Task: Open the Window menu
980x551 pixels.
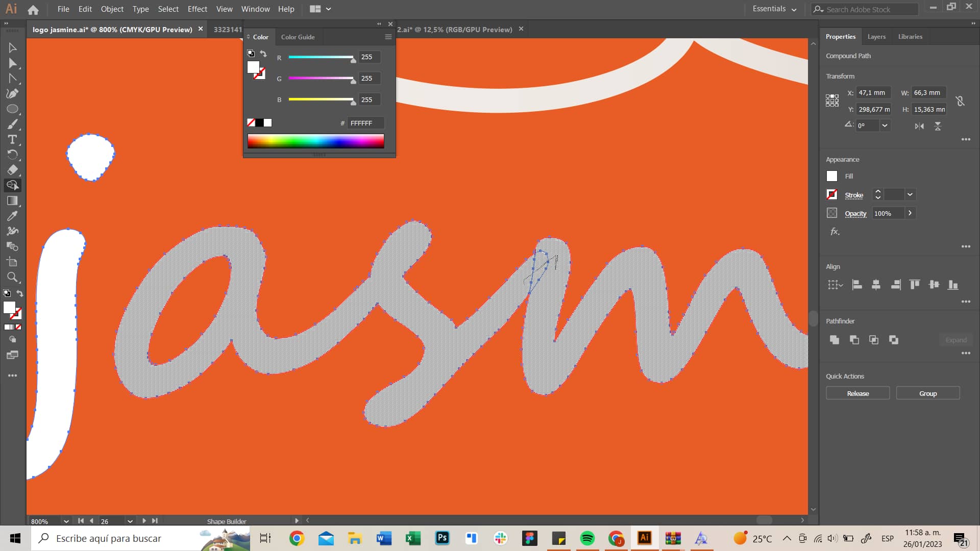Action: 255,9
